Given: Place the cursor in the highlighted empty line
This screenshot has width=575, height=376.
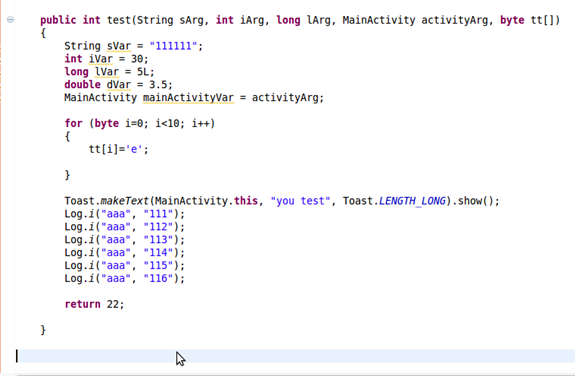Looking at the screenshot, I should click(x=295, y=356).
